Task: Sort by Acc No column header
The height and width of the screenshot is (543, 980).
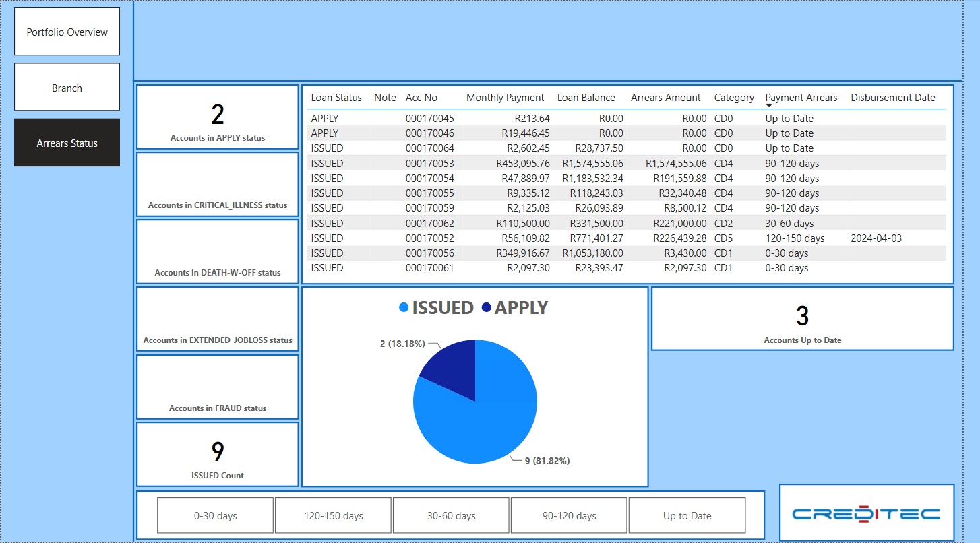Action: pos(421,98)
